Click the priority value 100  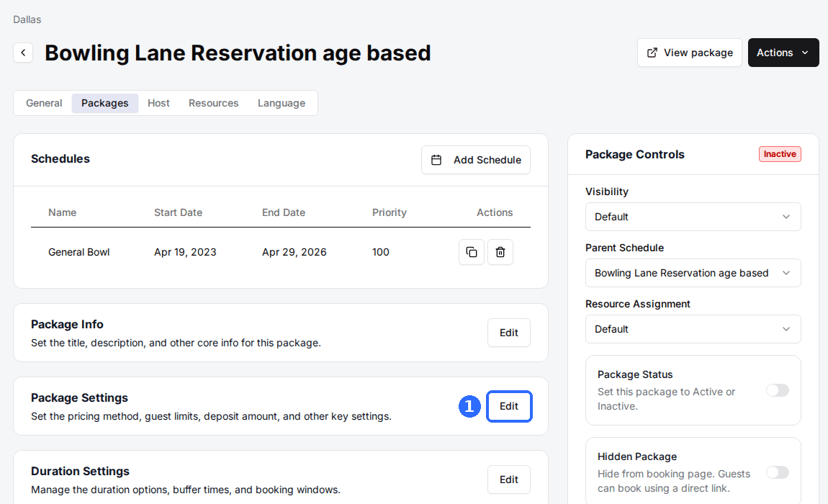[x=381, y=252]
